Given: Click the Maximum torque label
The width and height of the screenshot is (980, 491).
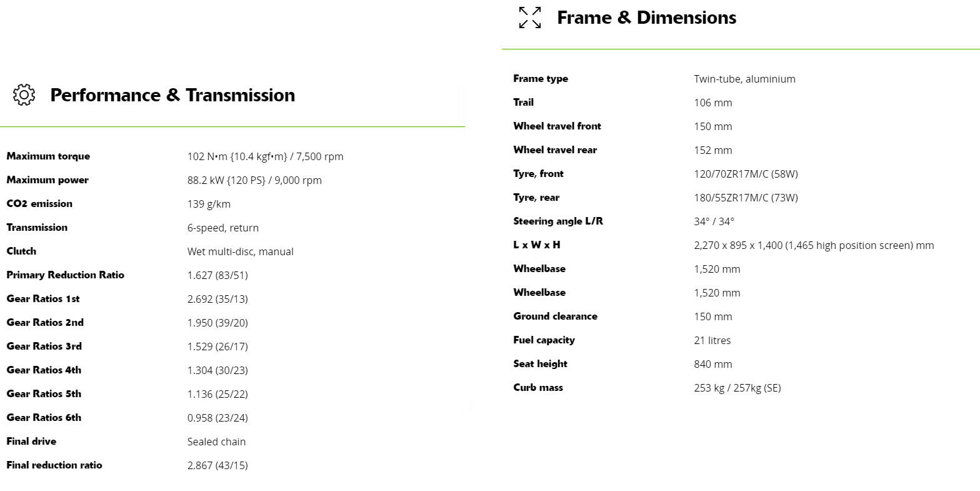Looking at the screenshot, I should click(48, 156).
